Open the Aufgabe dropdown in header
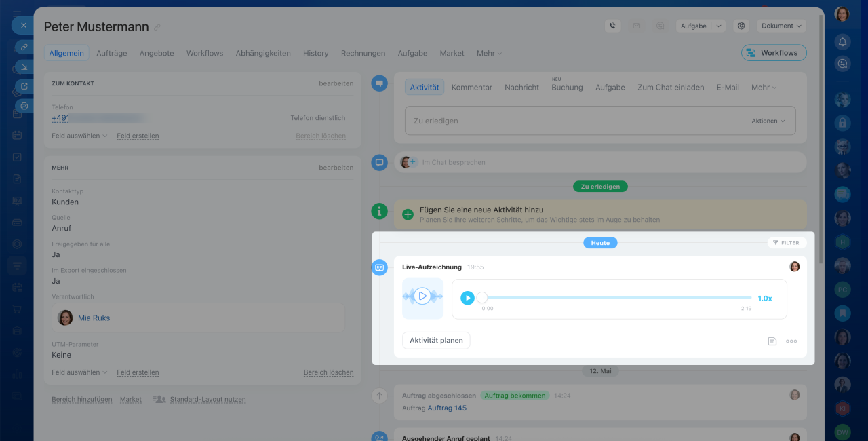 tap(701, 26)
